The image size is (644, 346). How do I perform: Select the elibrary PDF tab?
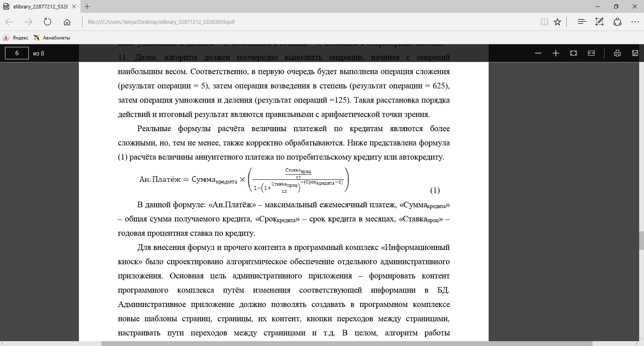(x=39, y=6)
